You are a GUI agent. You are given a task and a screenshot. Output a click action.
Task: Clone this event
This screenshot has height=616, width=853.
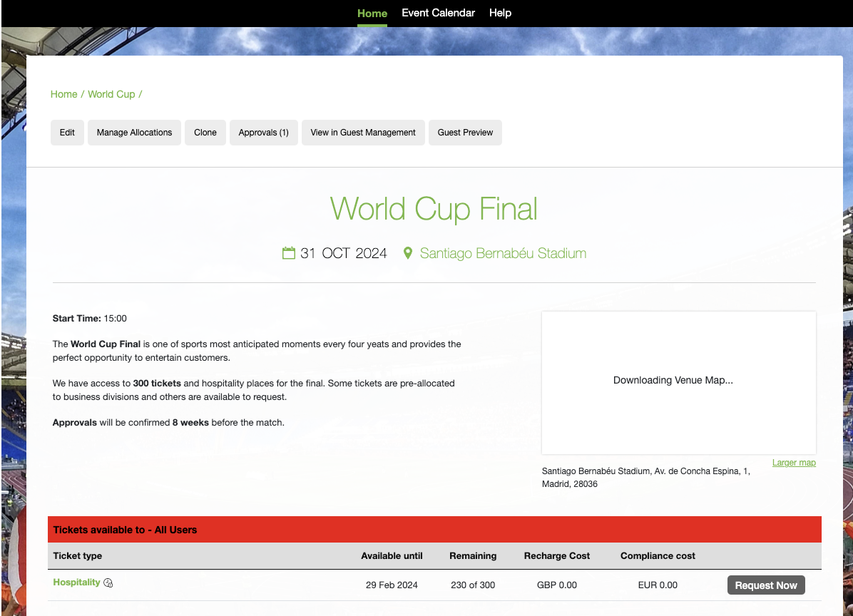[x=205, y=133]
